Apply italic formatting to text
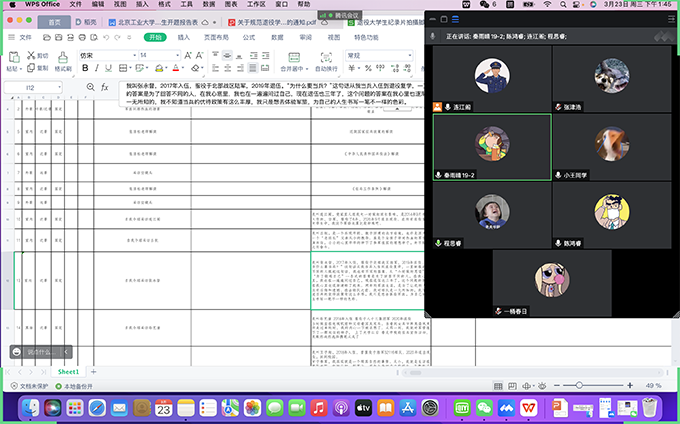The height and width of the screenshot is (424, 680). (x=98, y=69)
